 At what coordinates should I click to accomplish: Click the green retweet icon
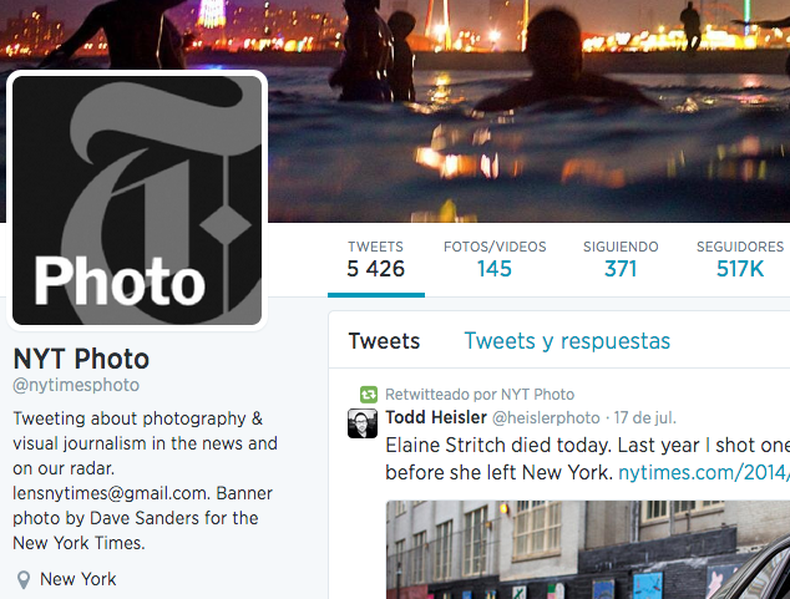(x=368, y=394)
